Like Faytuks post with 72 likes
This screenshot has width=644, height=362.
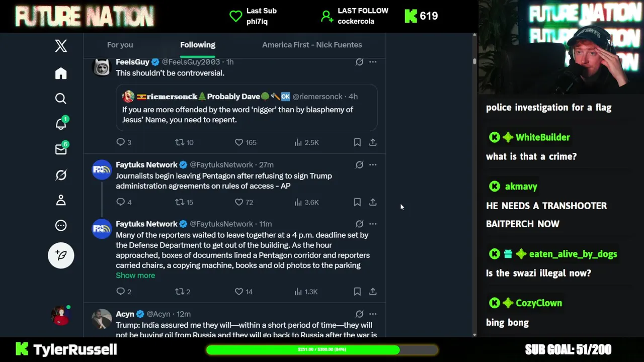click(244, 202)
